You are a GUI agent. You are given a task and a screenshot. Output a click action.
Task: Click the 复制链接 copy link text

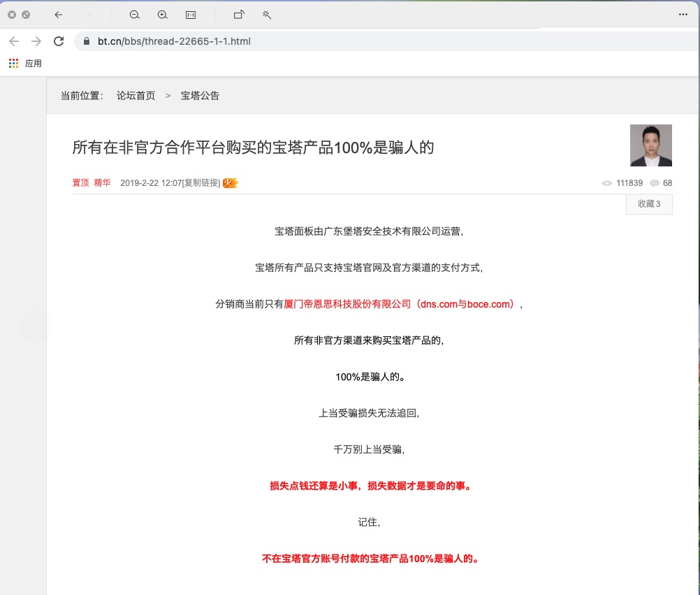201,183
